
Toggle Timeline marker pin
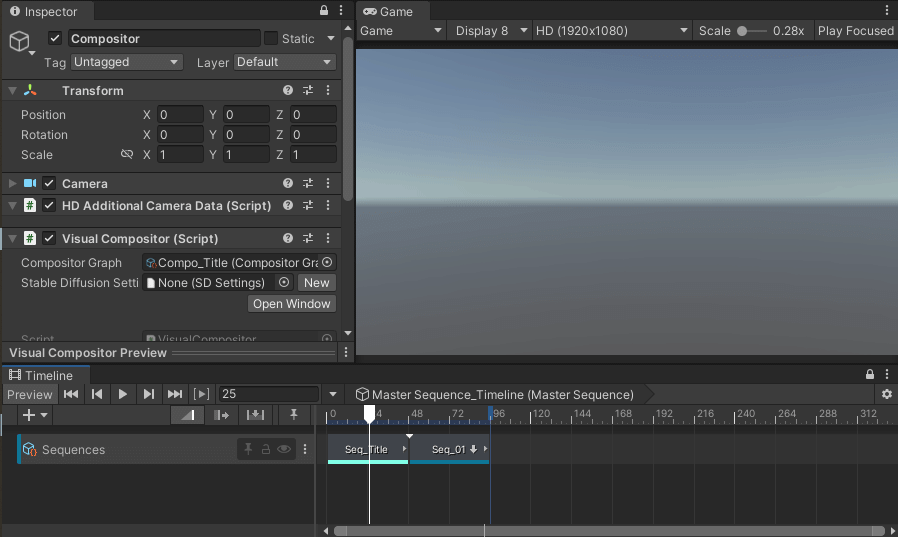point(293,414)
